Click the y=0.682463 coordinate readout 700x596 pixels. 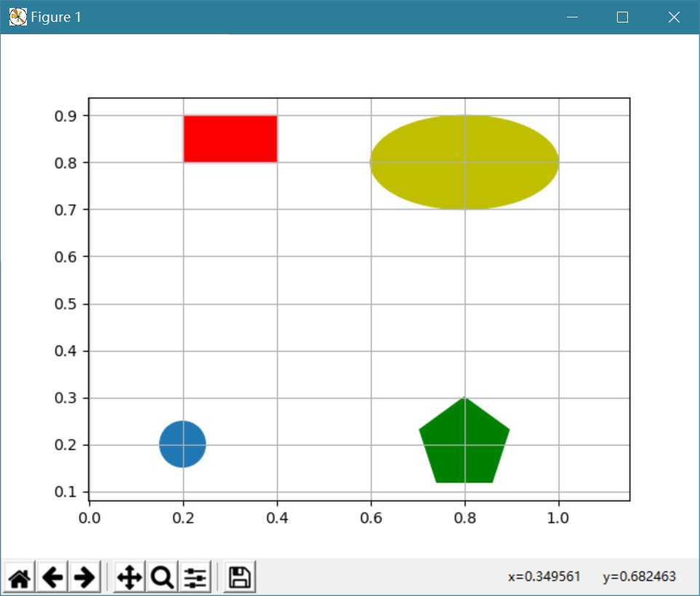coord(639,576)
